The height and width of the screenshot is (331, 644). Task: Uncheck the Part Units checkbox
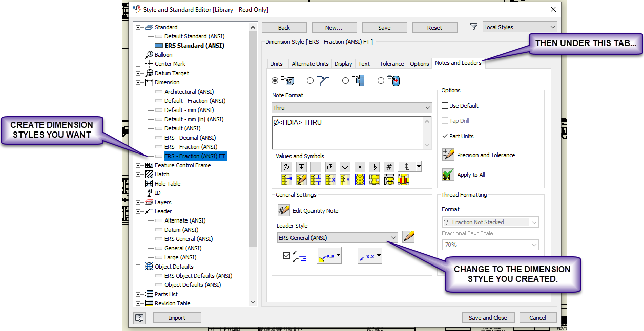445,136
